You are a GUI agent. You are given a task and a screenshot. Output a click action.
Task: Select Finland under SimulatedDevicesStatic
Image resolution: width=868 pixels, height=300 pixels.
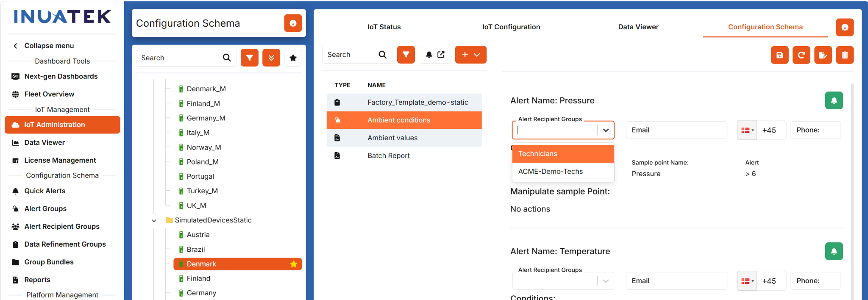[x=198, y=278]
